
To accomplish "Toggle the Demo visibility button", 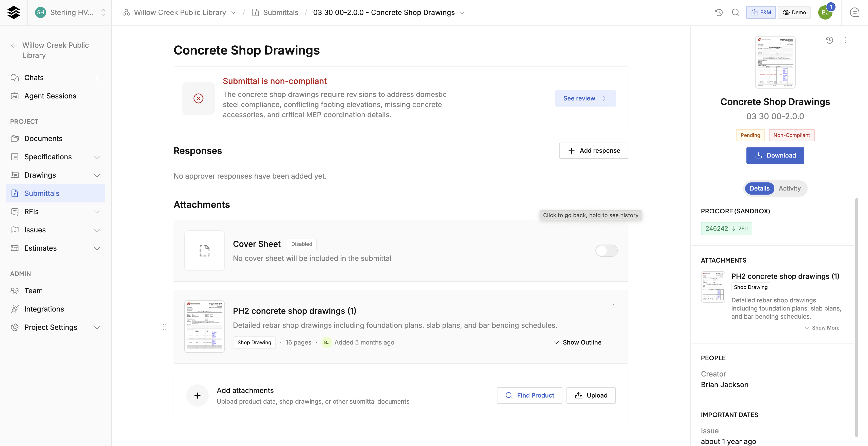I will tap(794, 12).
